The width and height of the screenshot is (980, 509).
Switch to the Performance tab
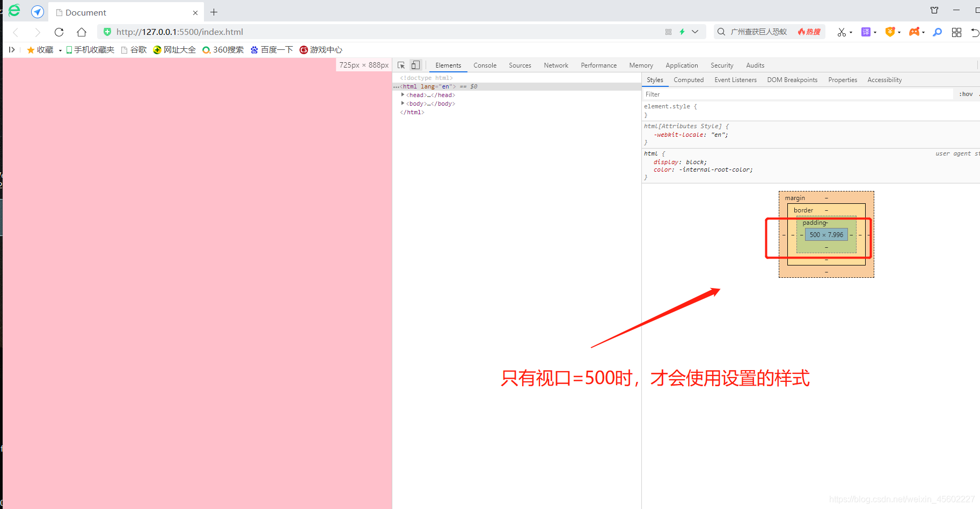(x=598, y=65)
